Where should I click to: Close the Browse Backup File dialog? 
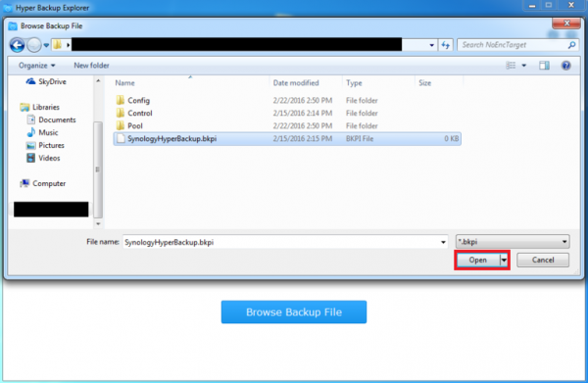pyautogui.click(x=566, y=24)
